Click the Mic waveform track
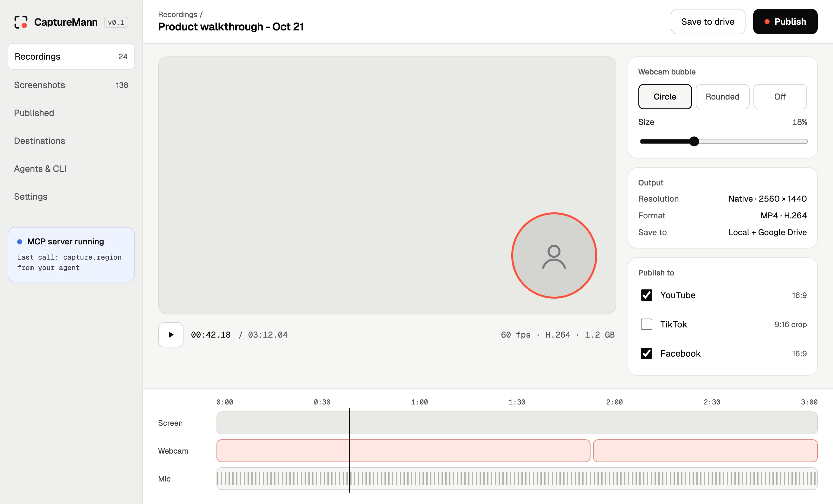Image resolution: width=833 pixels, height=504 pixels. [x=517, y=479]
